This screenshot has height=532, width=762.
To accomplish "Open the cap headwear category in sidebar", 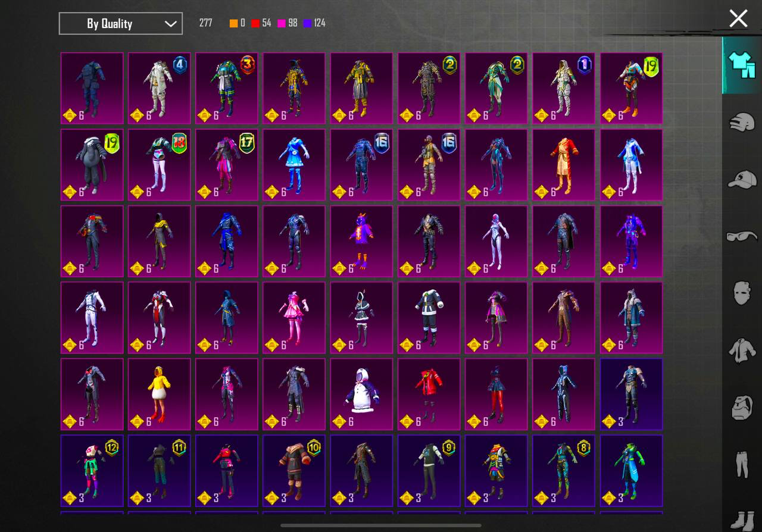I will click(x=742, y=179).
